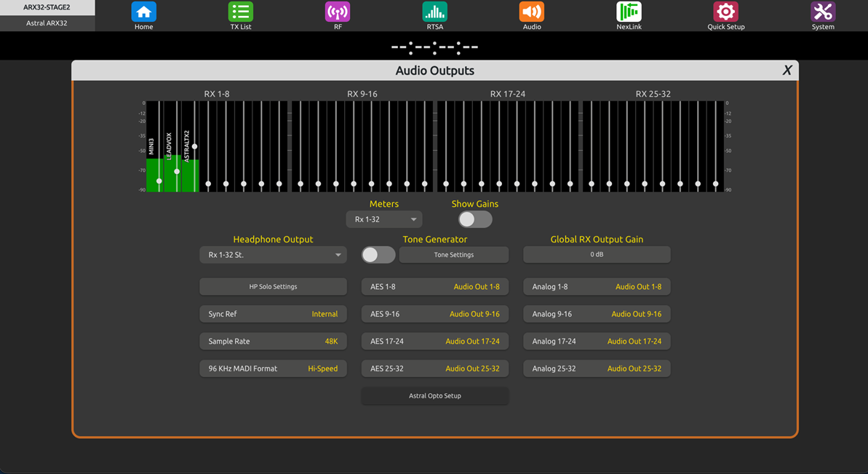
Task: Open the RF antenna icon
Action: coord(338,12)
